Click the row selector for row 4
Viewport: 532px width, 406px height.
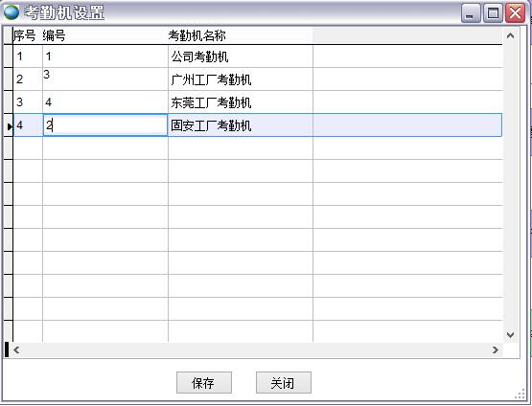tap(8, 126)
